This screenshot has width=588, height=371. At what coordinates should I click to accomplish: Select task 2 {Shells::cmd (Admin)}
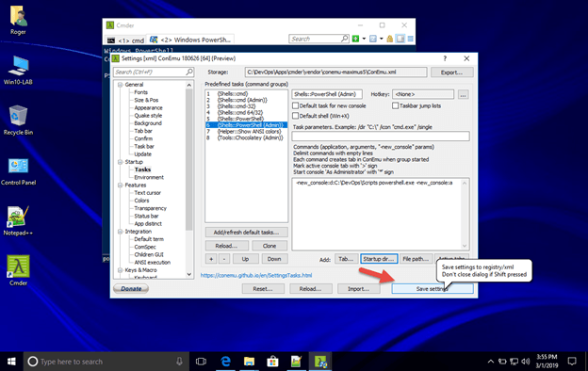[246, 100]
